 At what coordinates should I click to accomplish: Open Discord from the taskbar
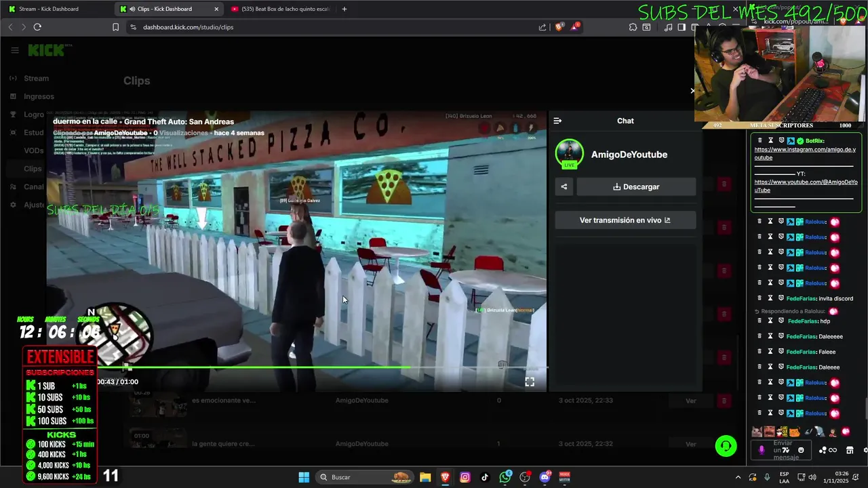tap(545, 477)
